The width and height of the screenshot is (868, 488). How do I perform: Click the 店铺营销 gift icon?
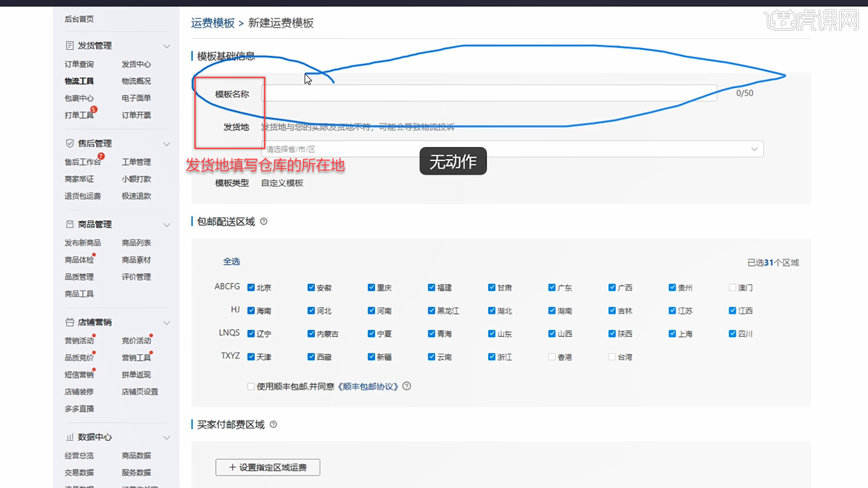point(70,322)
